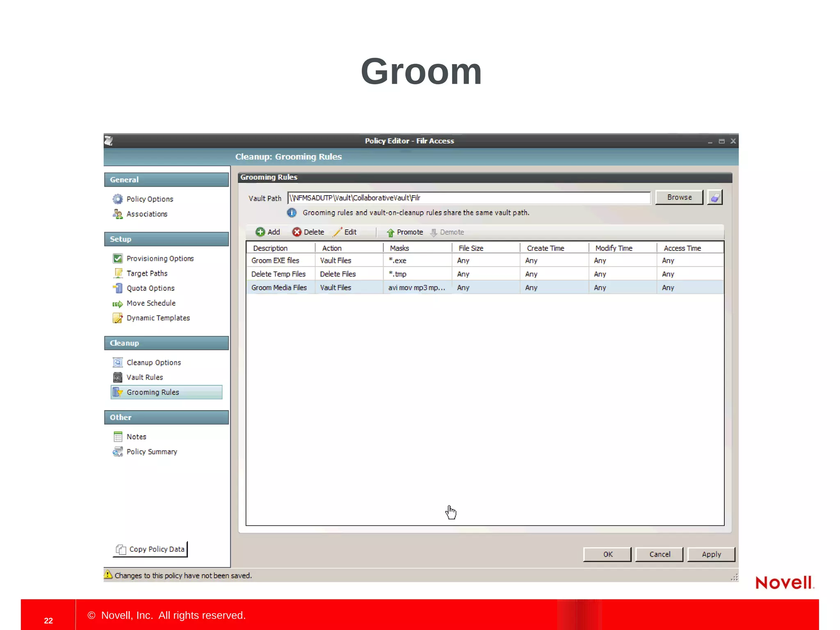Open Policy Options in General section
This screenshot has width=840, height=630.
point(149,199)
